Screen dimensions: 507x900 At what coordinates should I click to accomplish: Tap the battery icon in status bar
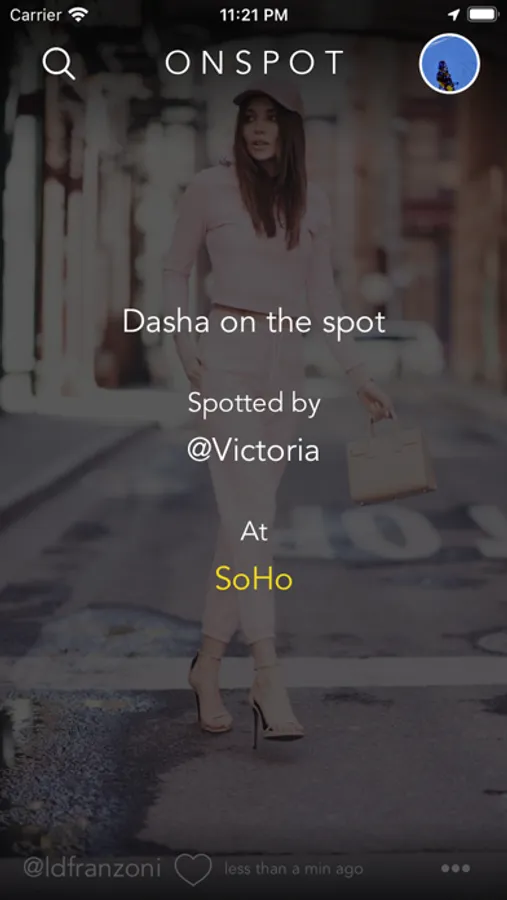482,15
